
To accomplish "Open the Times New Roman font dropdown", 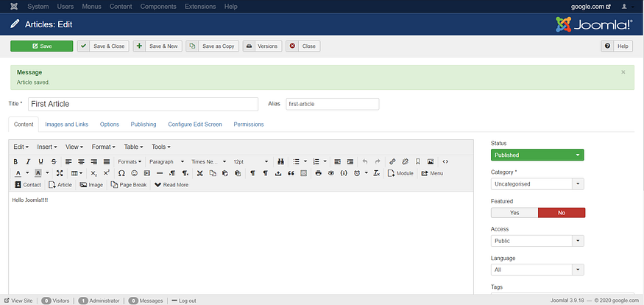I will click(x=208, y=161).
